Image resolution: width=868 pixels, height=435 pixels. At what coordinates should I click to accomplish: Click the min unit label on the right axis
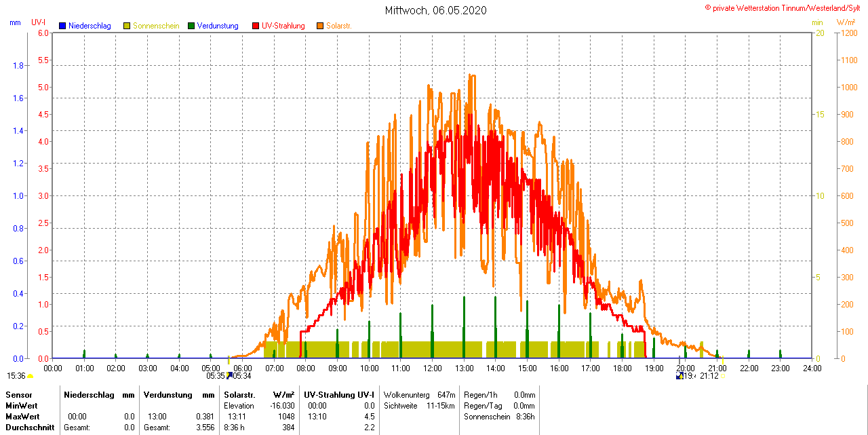817,22
